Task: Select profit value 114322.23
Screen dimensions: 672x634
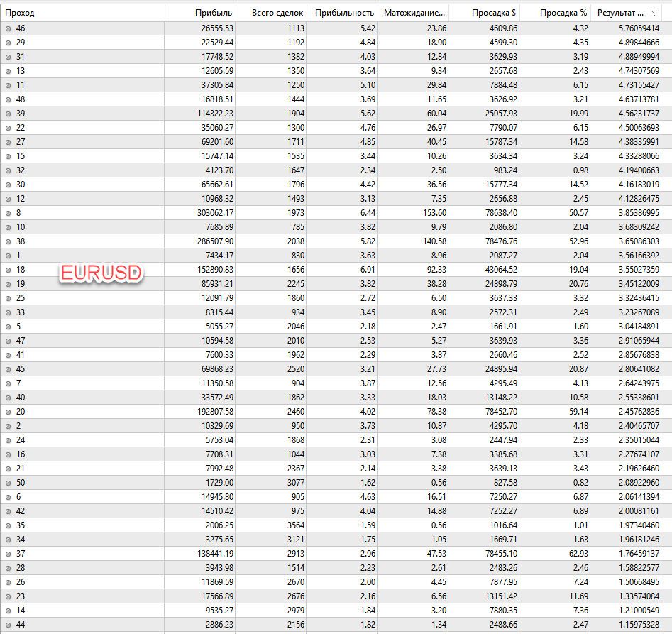Action: 215,114
